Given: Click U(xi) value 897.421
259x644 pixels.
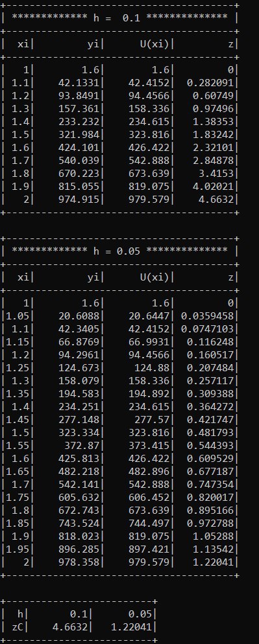Looking at the screenshot, I should 149,549.
